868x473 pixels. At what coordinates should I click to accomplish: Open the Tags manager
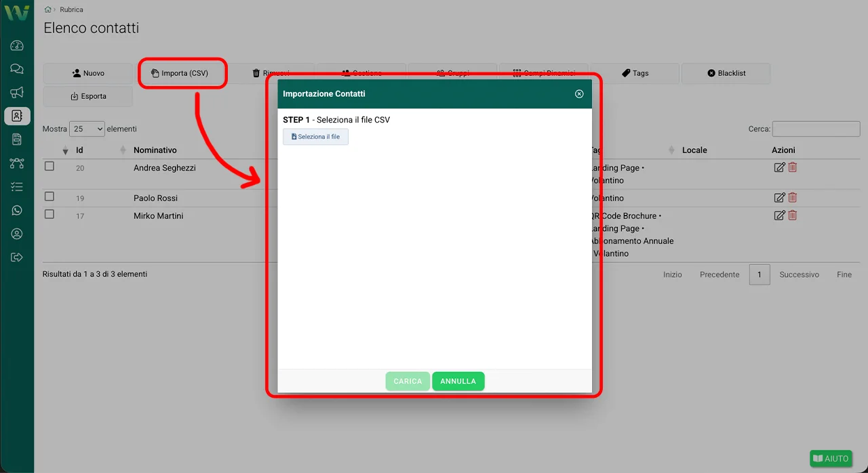(x=635, y=73)
